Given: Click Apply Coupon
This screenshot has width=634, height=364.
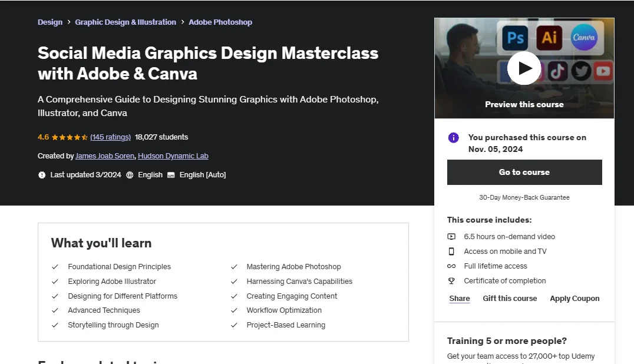Looking at the screenshot, I should pos(574,299).
